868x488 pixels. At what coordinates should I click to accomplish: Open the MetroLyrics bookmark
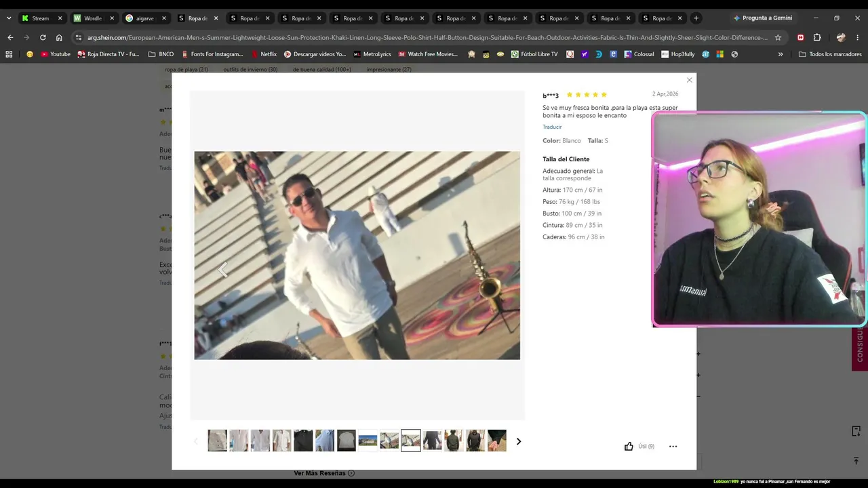(372, 54)
